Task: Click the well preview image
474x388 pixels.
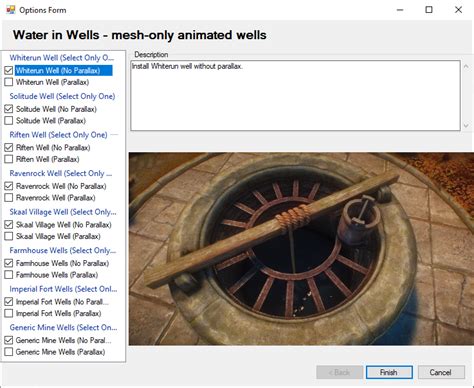Action: pos(301,249)
